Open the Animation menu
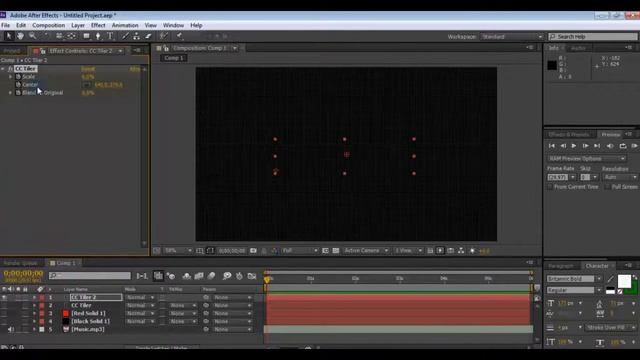640x360 pixels. tap(125, 25)
